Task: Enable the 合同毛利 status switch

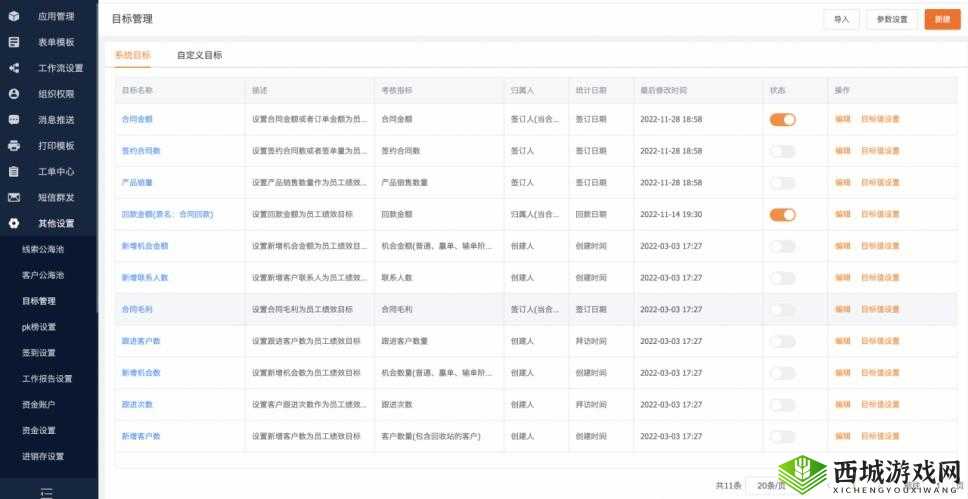Action: click(782, 309)
